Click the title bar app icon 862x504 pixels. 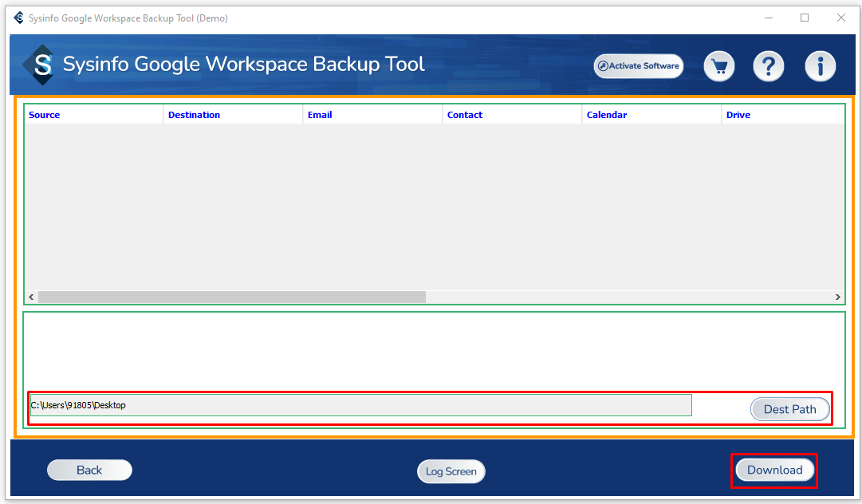coord(18,18)
